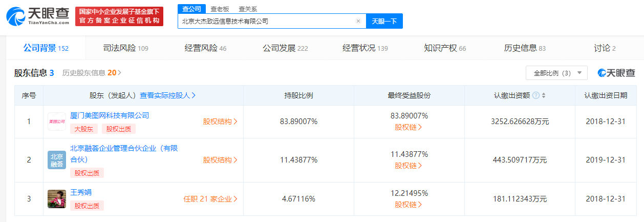Open shareholder 王秀娟 profile link
Viewport: 644px width, 222px height.
pos(81,192)
